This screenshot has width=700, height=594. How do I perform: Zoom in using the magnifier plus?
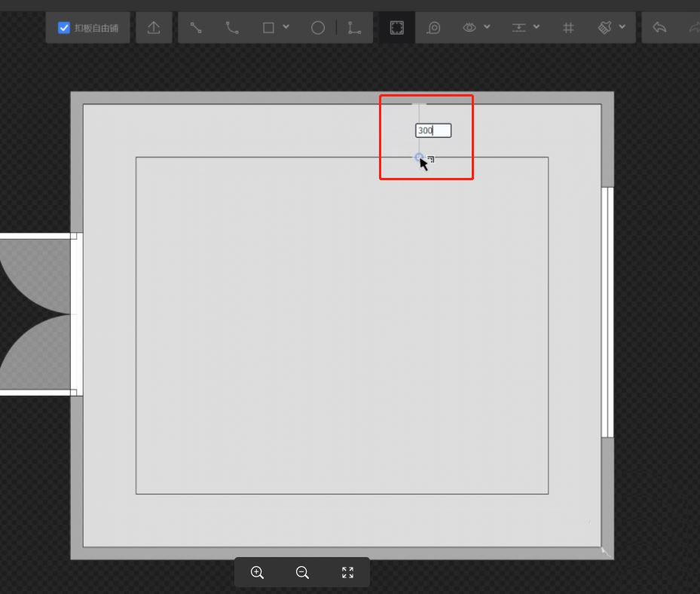coord(257,572)
